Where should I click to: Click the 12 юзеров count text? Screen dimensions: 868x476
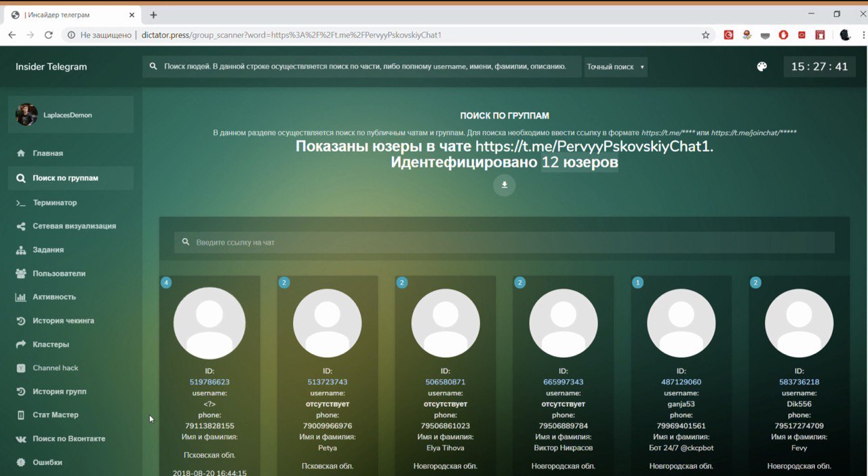click(580, 163)
